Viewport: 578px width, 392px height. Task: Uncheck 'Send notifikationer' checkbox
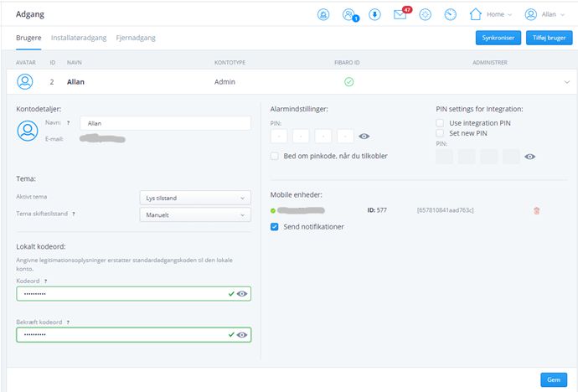point(275,226)
